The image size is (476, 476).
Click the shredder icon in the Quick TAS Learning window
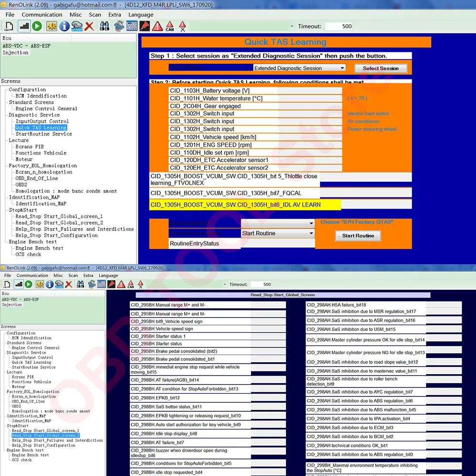[x=119, y=26]
